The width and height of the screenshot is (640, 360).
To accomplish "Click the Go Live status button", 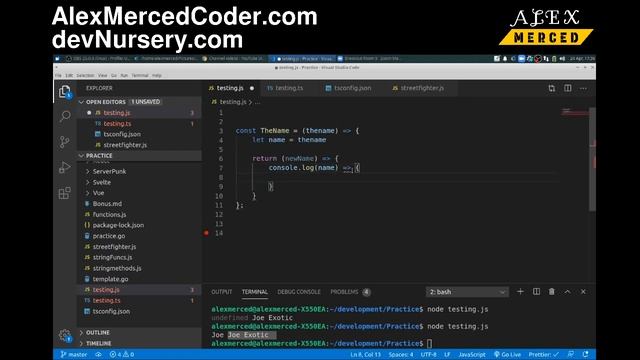I will coord(507,354).
